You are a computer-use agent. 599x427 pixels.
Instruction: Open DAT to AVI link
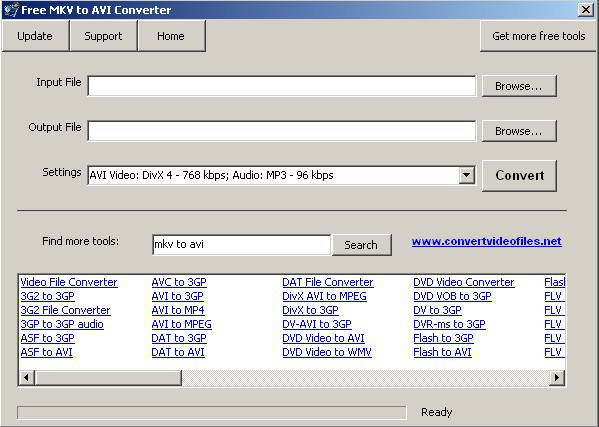[178, 352]
